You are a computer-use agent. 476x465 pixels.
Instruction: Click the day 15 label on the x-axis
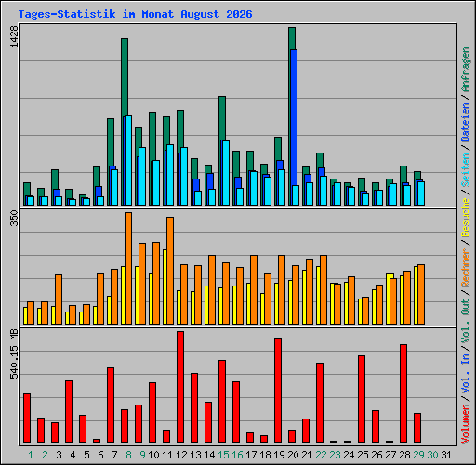[x=223, y=455]
